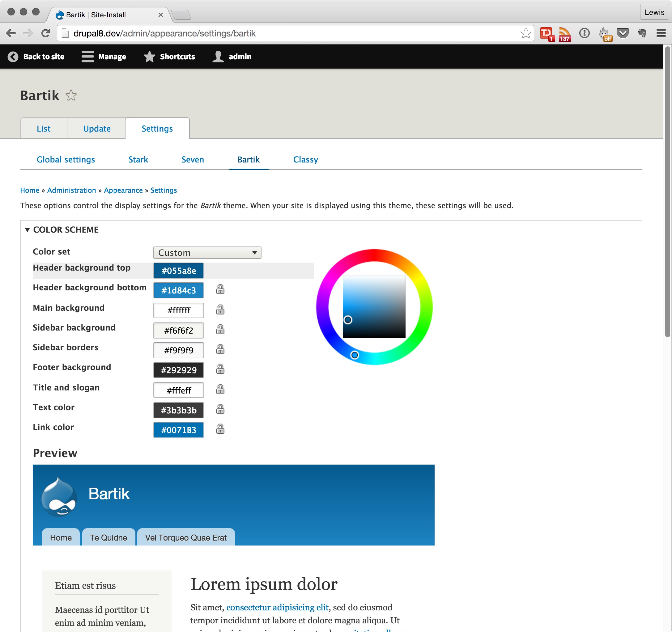Viewport: 672px width, 632px height.
Task: Open the Manage toolbar menu
Action: click(104, 57)
